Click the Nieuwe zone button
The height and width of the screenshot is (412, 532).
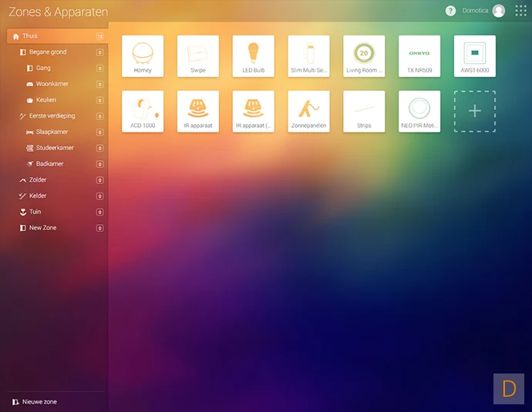pyautogui.click(x=35, y=402)
